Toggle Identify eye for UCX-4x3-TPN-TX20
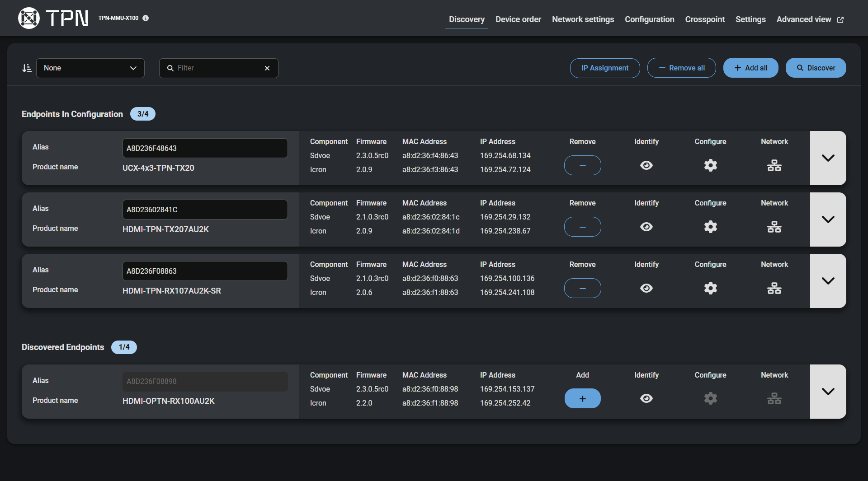Screen dimensions: 868x481 tap(646, 165)
